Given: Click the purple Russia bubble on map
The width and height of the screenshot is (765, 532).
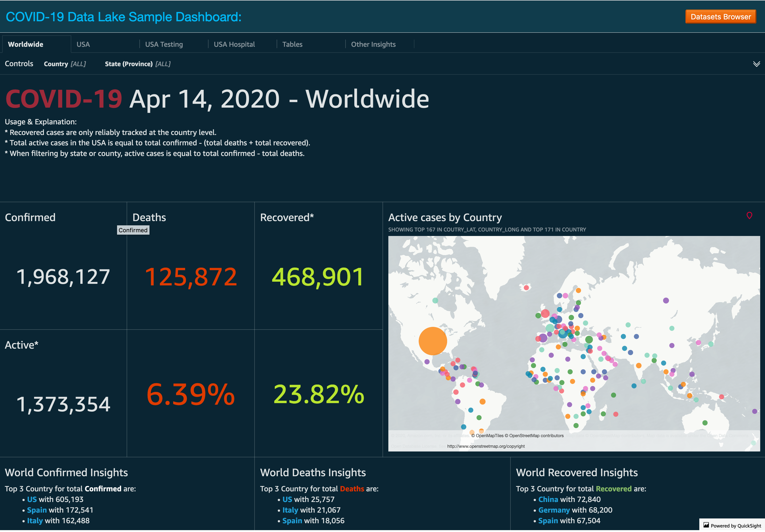Looking at the screenshot, I should tap(666, 300).
